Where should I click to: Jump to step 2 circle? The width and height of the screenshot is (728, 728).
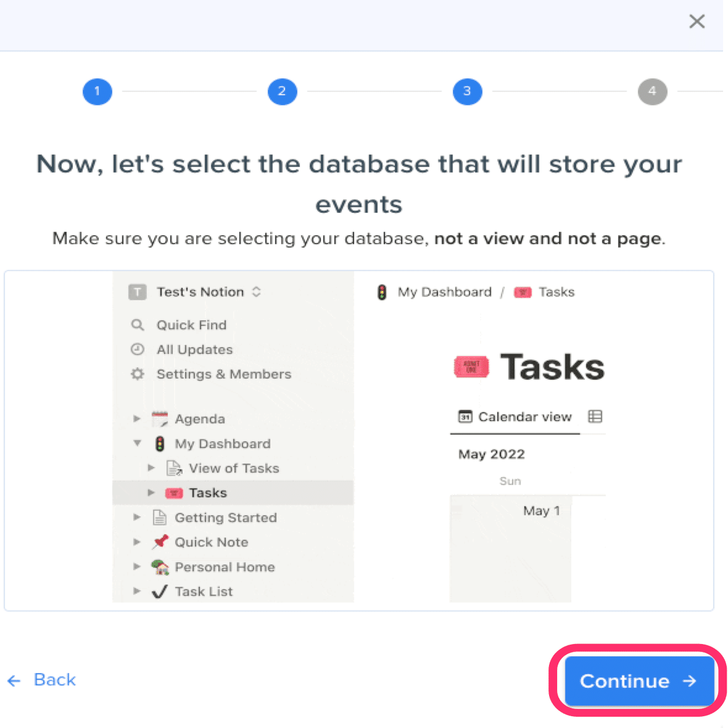click(282, 92)
